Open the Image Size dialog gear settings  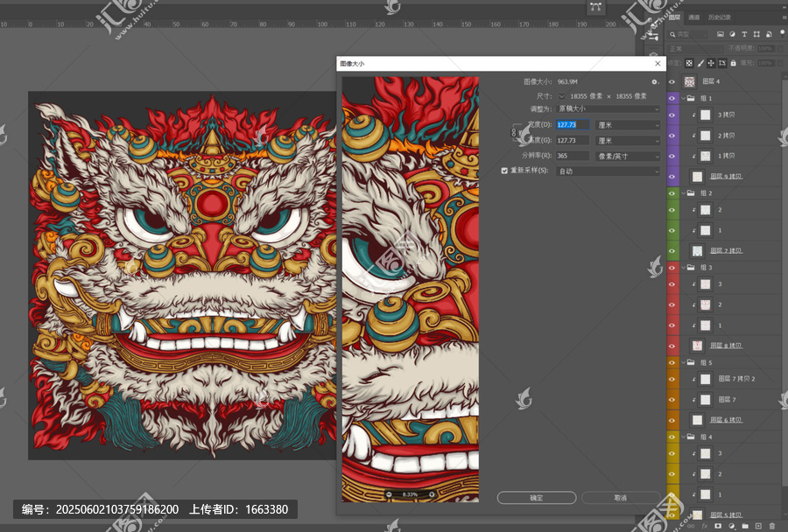[x=654, y=82]
